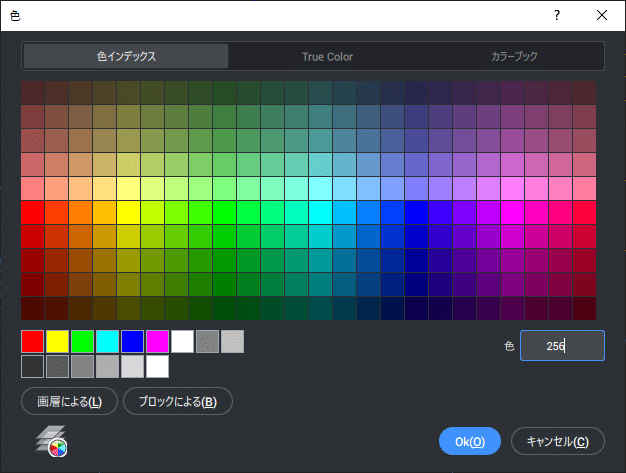Image resolution: width=626 pixels, height=473 pixels.
Task: Pick pure blue in the bright grid row
Action: (x=416, y=212)
